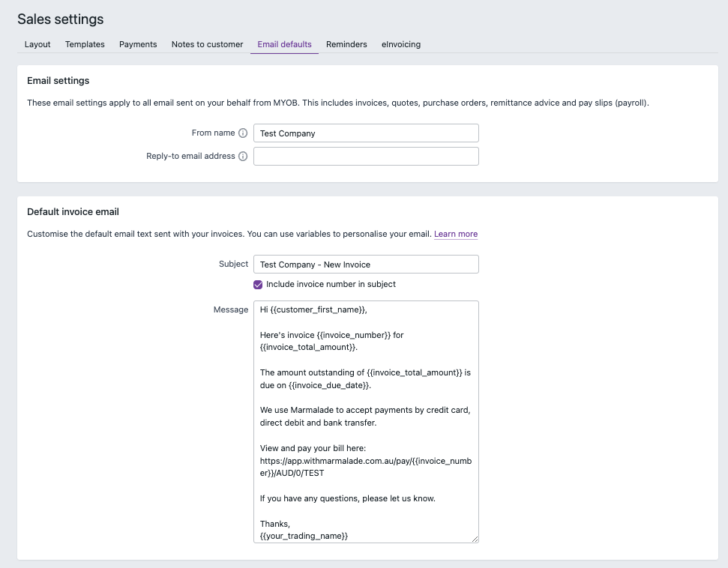The image size is (728, 568).
Task: Click the empty Reply-to email address field
Action: [x=366, y=156]
